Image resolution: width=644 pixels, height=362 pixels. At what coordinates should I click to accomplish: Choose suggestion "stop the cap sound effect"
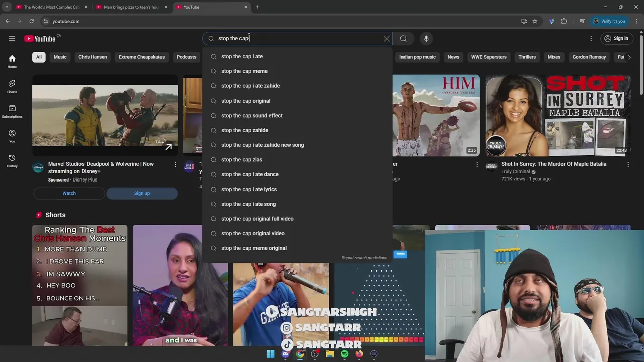(297, 116)
